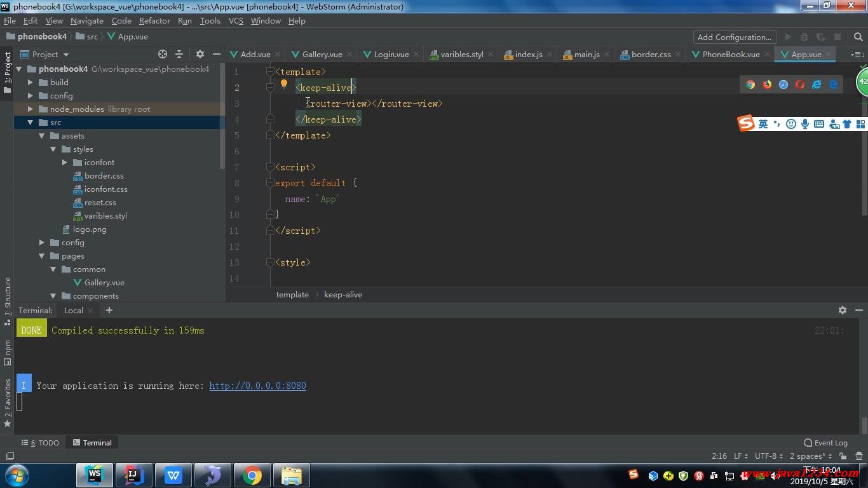868x488 pixels.
Task: Toggle Sogou punctuation mode
Action: 776,124
